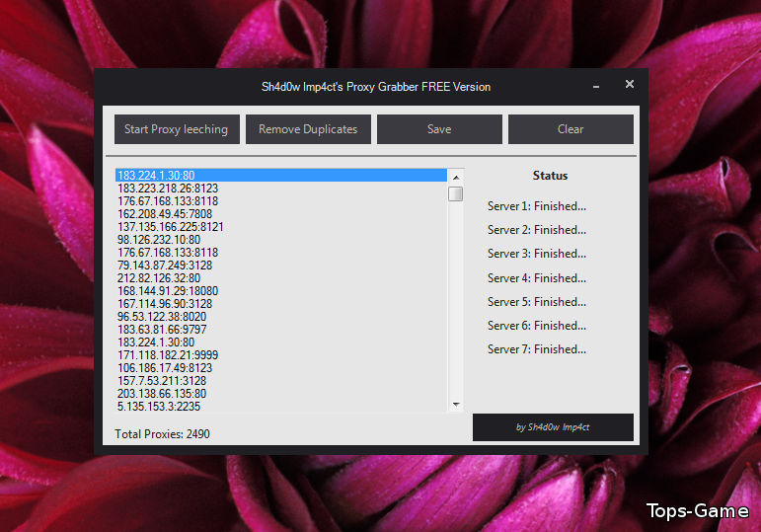
Task: Choose proxy 5.135.153.3:2235 at list bottom
Action: pyautogui.click(x=159, y=406)
